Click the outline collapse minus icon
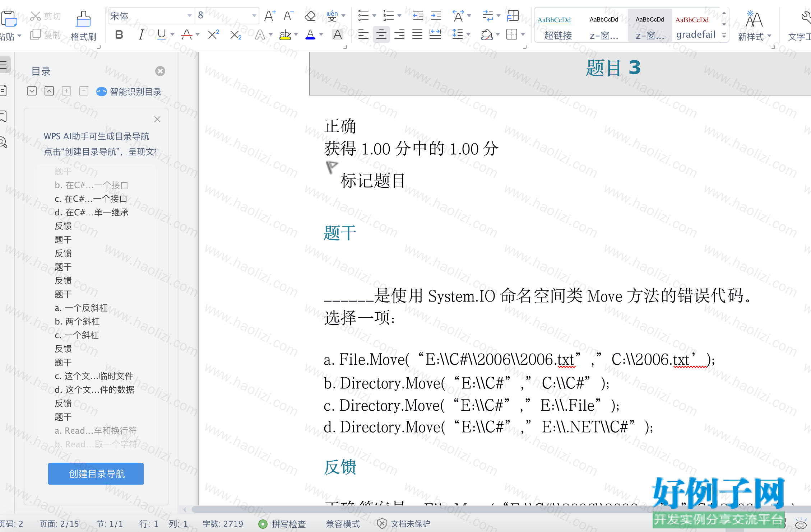This screenshot has width=811, height=532. [84, 91]
